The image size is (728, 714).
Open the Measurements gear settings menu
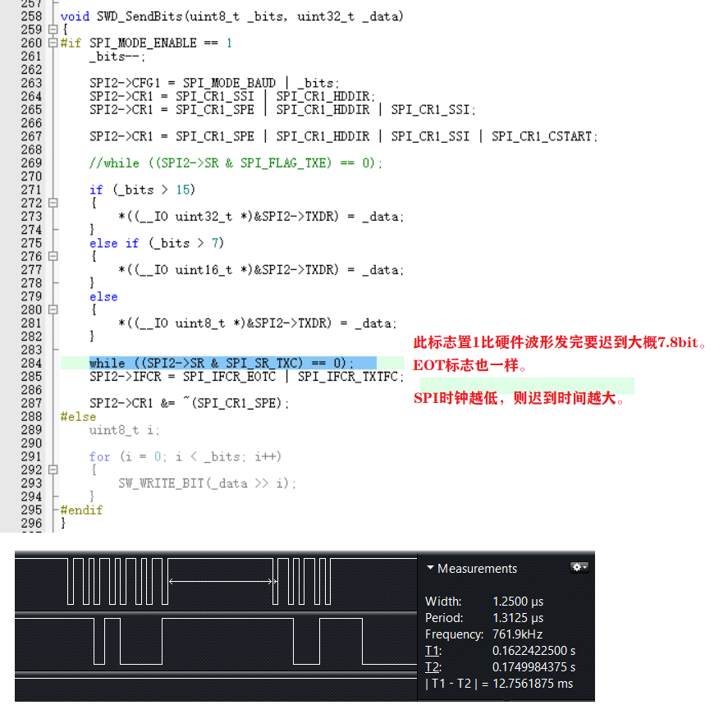(579, 567)
